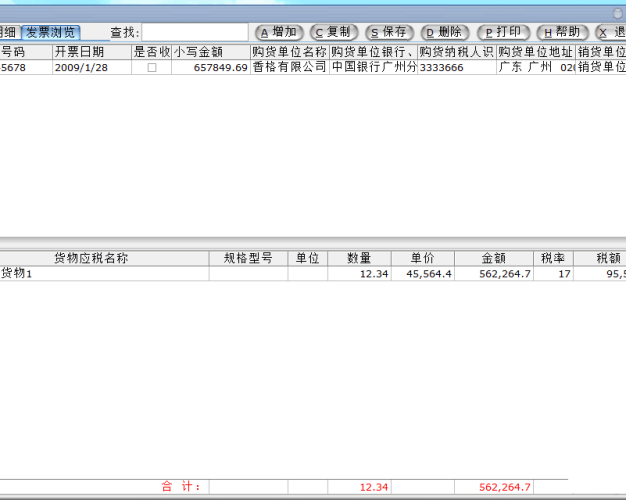Select the 香格有限公司 cell
Screen dimensions: 626x500
point(290,67)
